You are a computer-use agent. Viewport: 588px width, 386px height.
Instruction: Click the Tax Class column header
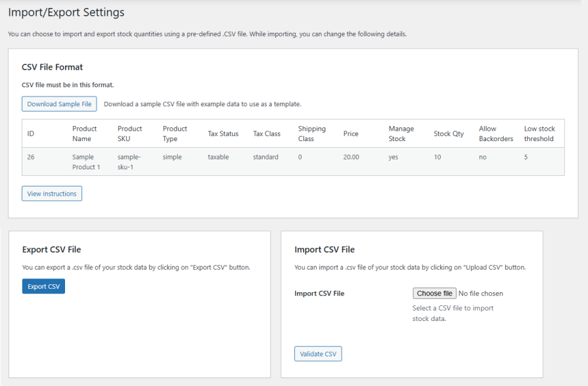[x=267, y=134]
